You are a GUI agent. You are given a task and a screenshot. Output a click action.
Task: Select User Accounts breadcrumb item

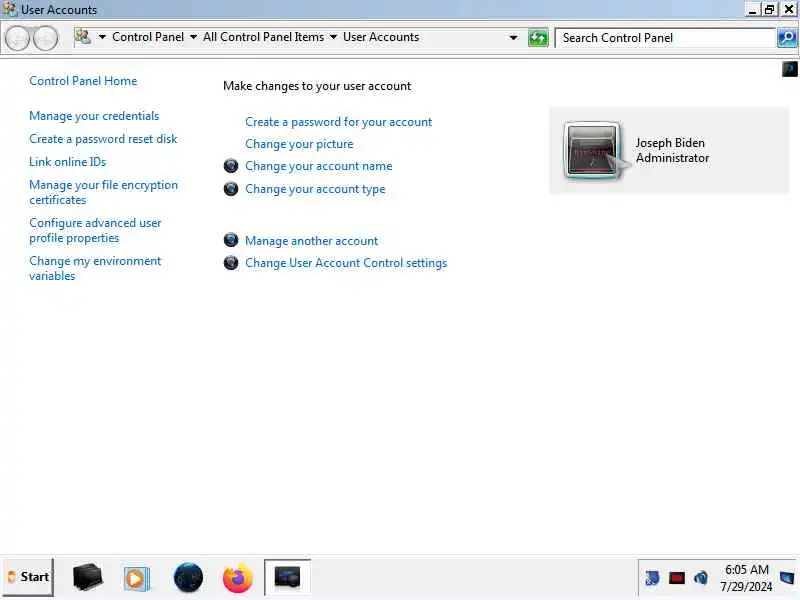click(381, 37)
